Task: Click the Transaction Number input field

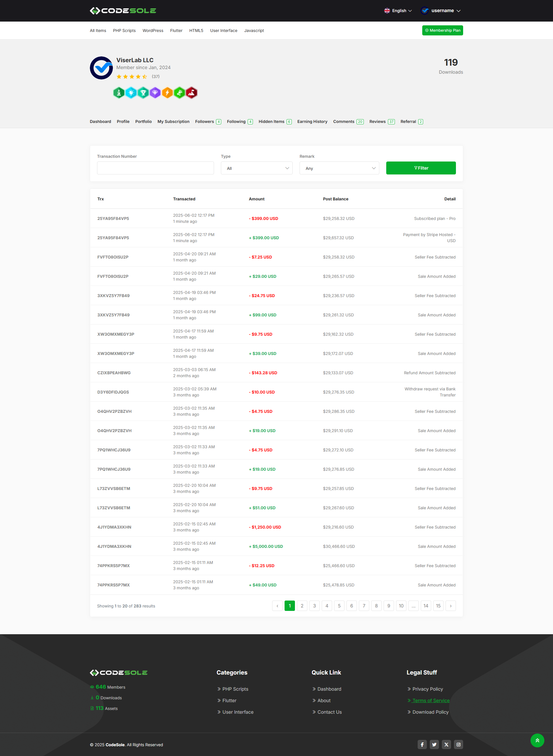Action: [155, 168]
